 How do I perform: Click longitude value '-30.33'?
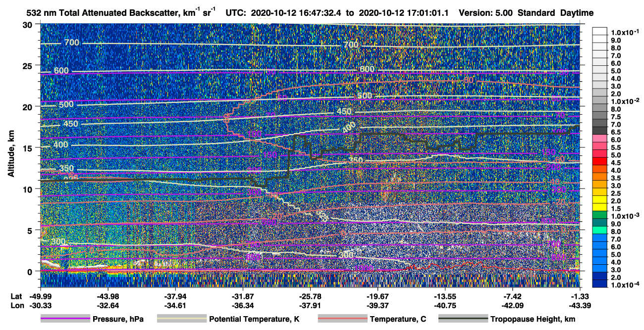pyautogui.click(x=40, y=305)
